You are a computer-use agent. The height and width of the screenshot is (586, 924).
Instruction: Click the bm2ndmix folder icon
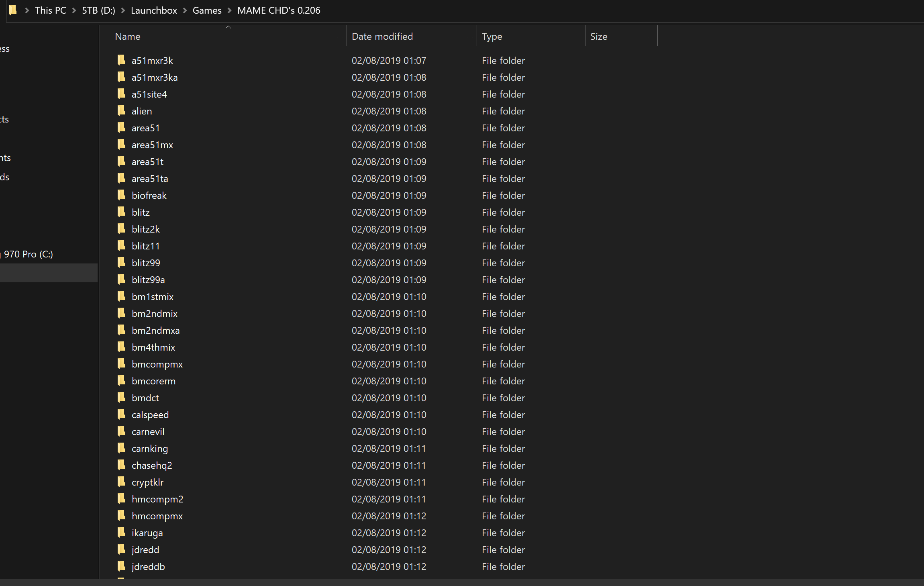[x=121, y=313]
